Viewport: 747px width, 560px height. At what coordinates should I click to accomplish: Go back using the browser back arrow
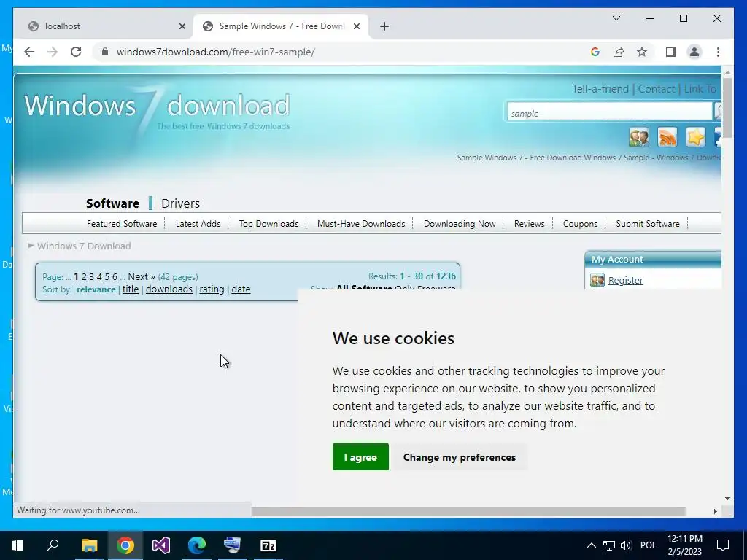point(29,52)
